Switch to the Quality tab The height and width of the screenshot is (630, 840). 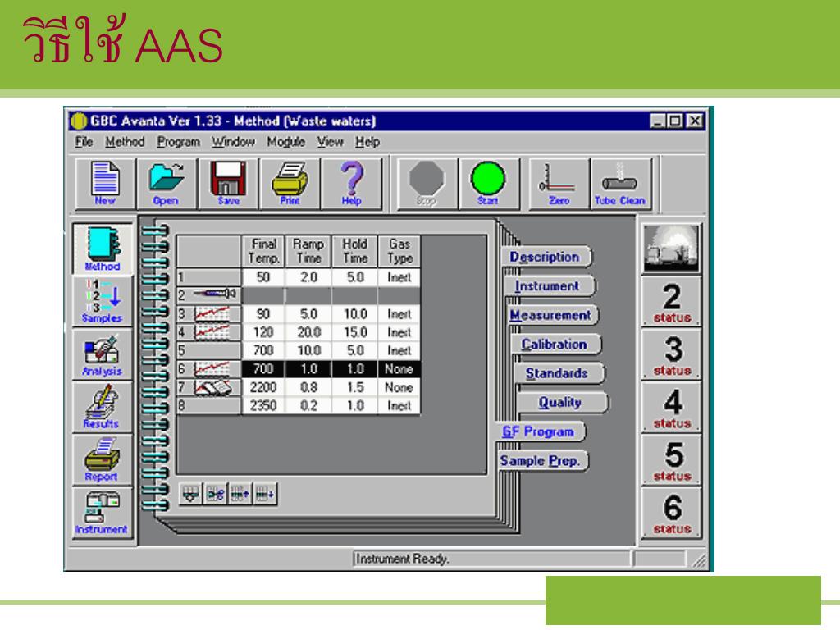561,402
